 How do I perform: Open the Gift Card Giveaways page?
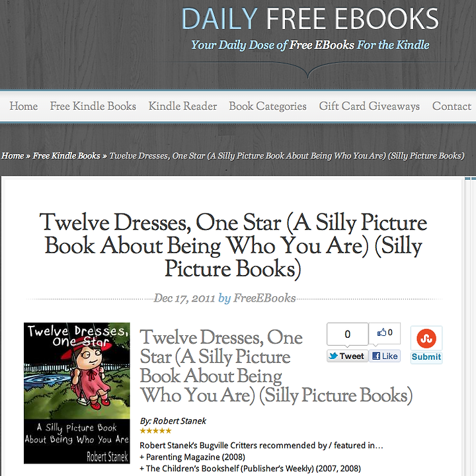point(369,106)
